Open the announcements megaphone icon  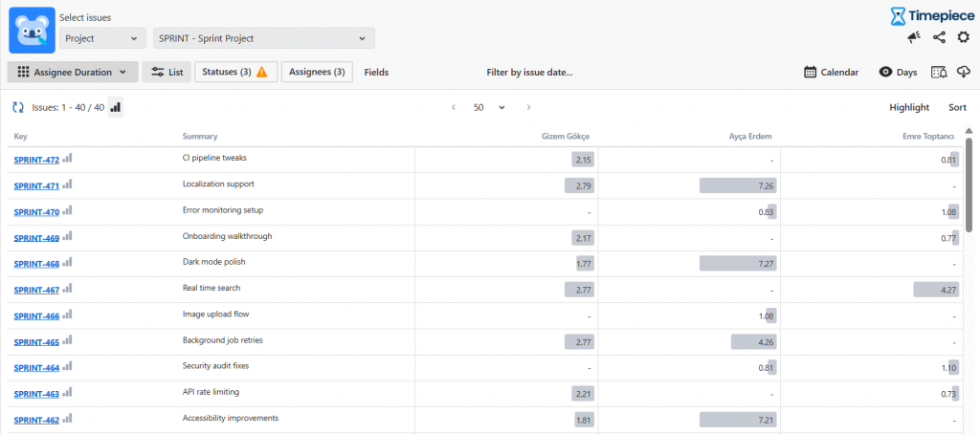pyautogui.click(x=914, y=37)
